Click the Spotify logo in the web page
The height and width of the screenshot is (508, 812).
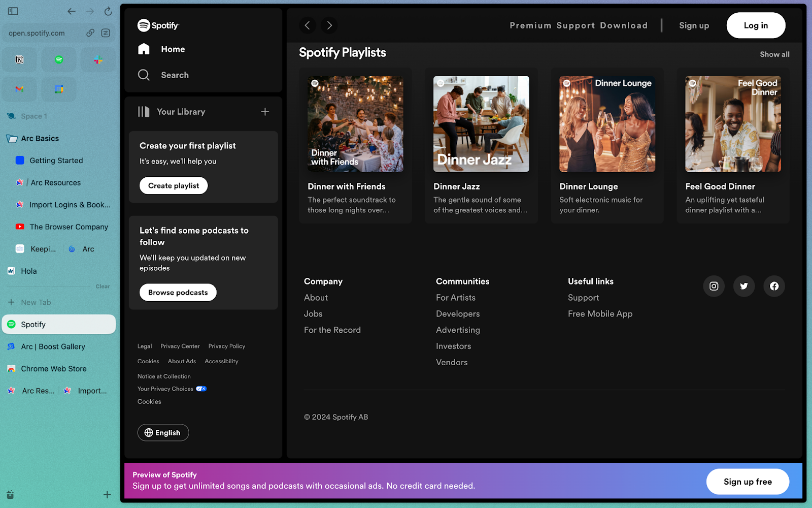pos(158,25)
